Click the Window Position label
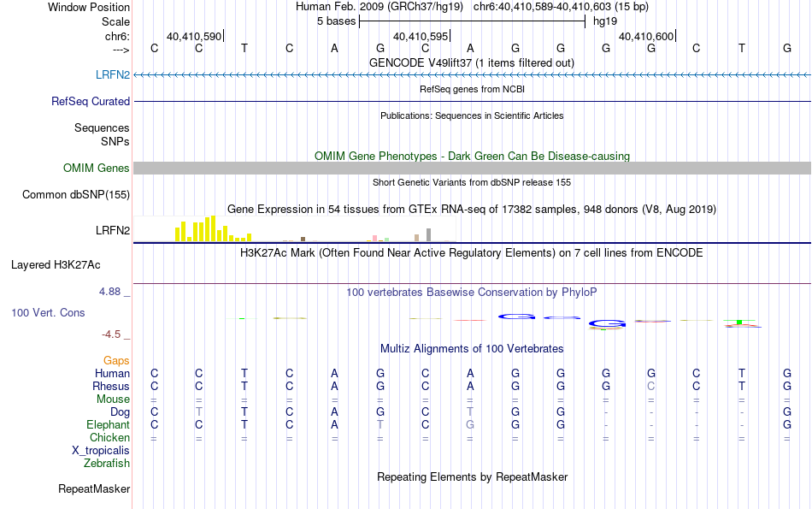Image resolution: width=812 pixels, height=509 pixels. pos(89,7)
